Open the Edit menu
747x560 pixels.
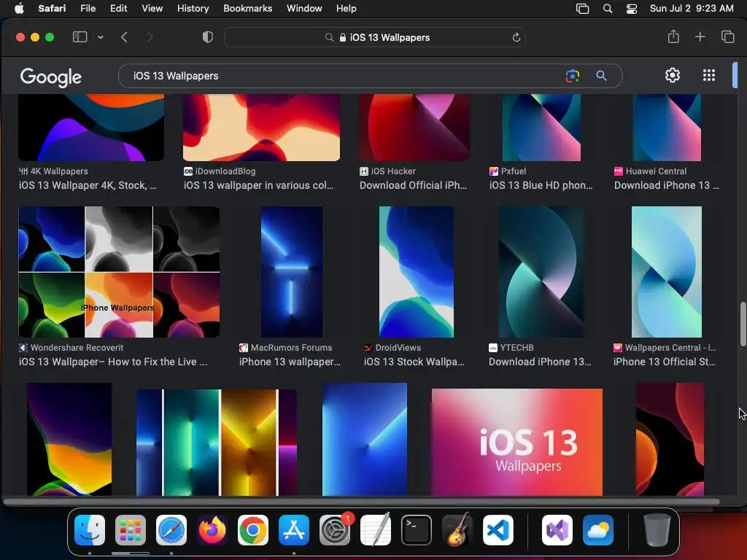118,9
